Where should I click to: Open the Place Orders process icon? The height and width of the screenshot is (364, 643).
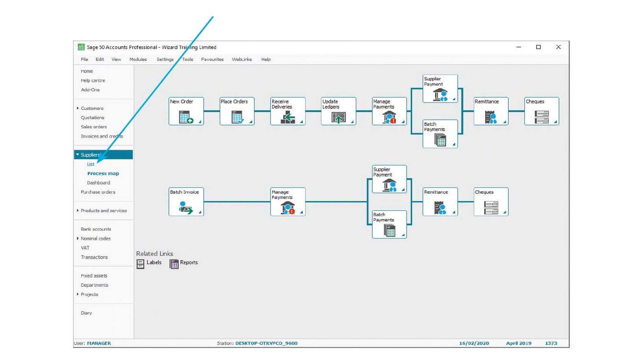237,111
